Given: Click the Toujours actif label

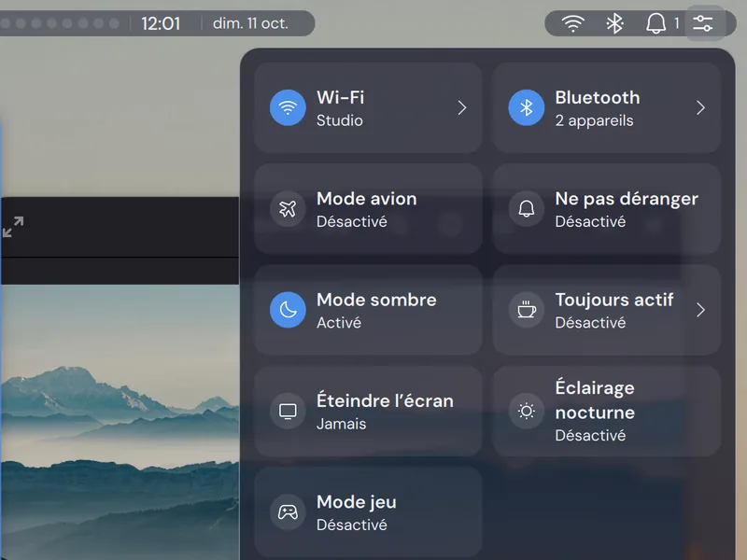Looking at the screenshot, I should tap(614, 300).
